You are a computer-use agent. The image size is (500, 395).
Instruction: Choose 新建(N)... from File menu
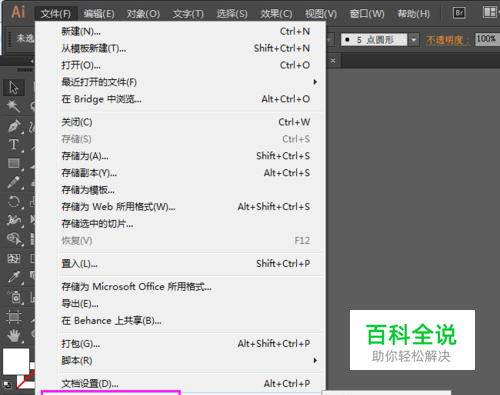(180, 32)
